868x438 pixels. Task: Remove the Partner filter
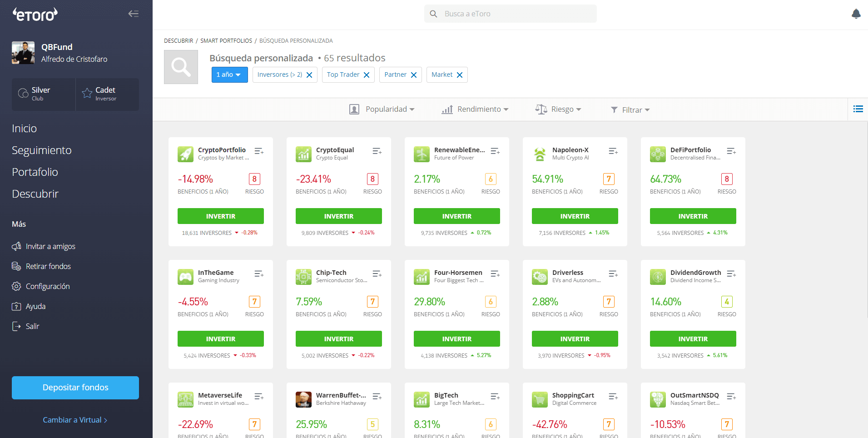click(x=414, y=75)
